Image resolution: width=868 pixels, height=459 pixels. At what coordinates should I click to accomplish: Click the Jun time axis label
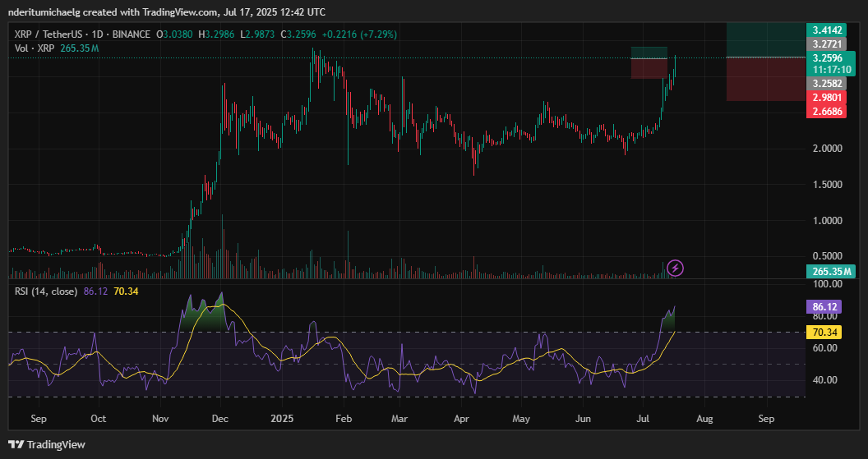[583, 420]
